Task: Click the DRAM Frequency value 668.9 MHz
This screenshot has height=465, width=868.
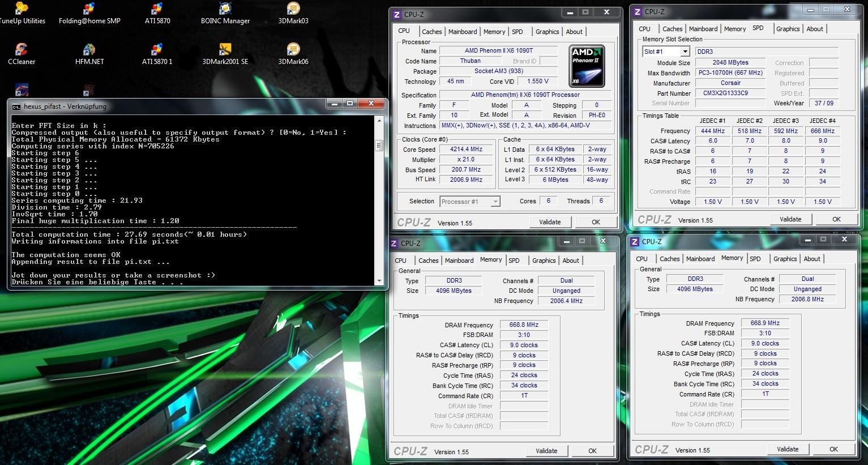Action: (765, 323)
